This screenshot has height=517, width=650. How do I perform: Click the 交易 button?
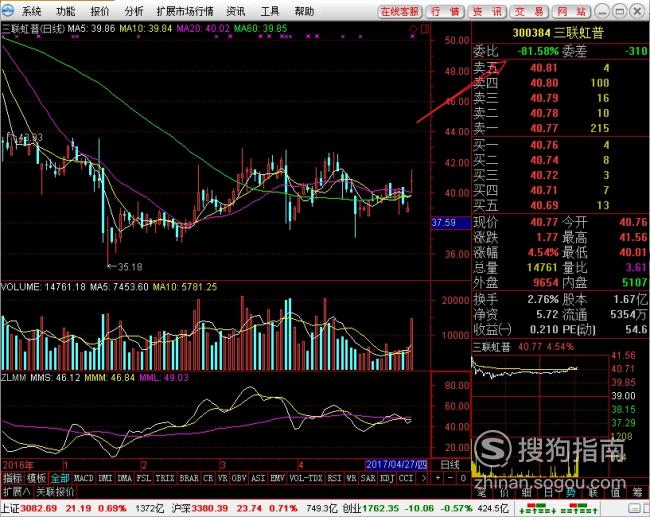coord(529,12)
